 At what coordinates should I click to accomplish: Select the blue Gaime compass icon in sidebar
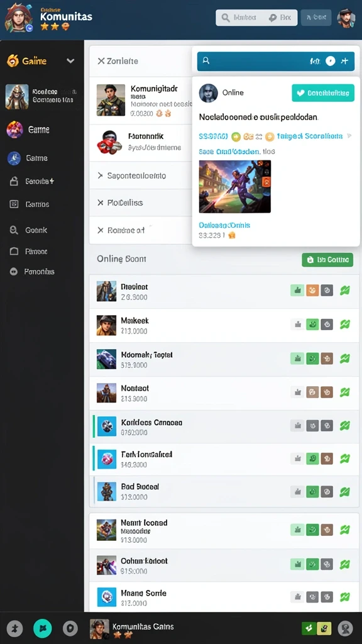click(x=14, y=158)
